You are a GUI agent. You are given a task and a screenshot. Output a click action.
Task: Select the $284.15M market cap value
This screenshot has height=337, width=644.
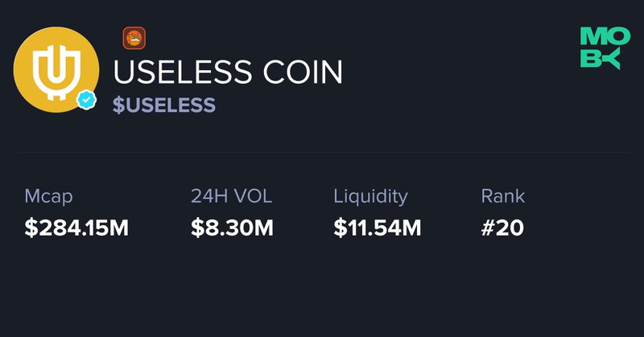76,228
